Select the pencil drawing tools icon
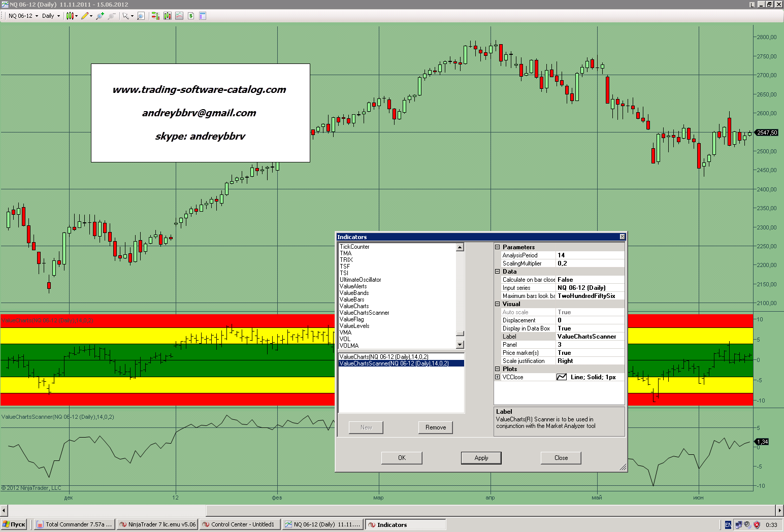784x532 pixels. (x=85, y=16)
